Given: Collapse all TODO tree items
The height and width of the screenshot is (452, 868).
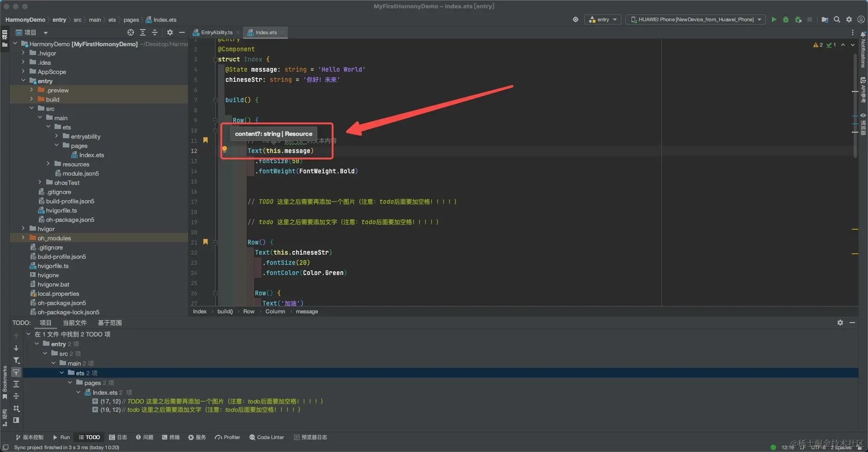Looking at the screenshot, I should tap(16, 396).
